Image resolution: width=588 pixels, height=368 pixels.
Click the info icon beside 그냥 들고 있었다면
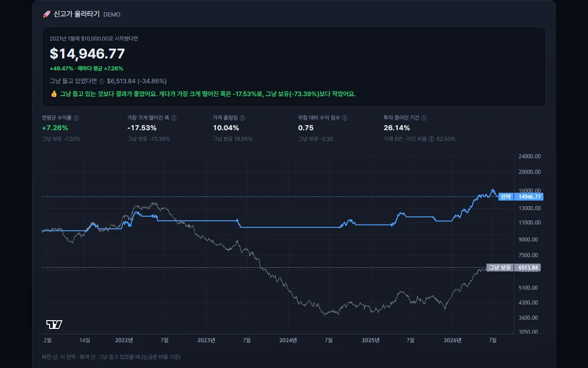[x=102, y=81]
